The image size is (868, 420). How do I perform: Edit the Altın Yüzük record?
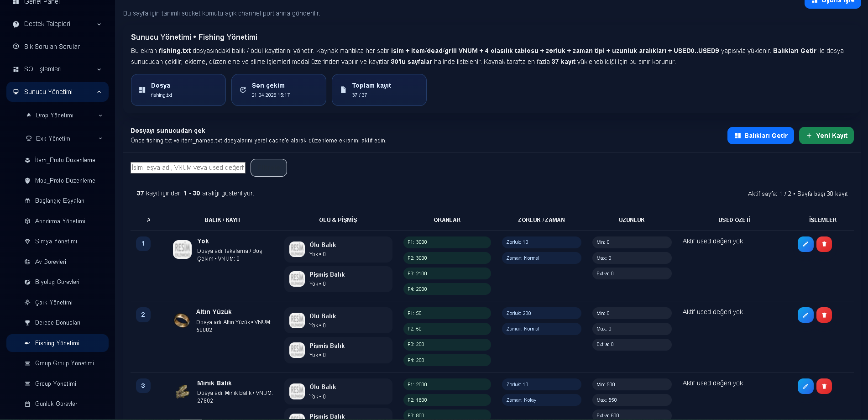(805, 315)
